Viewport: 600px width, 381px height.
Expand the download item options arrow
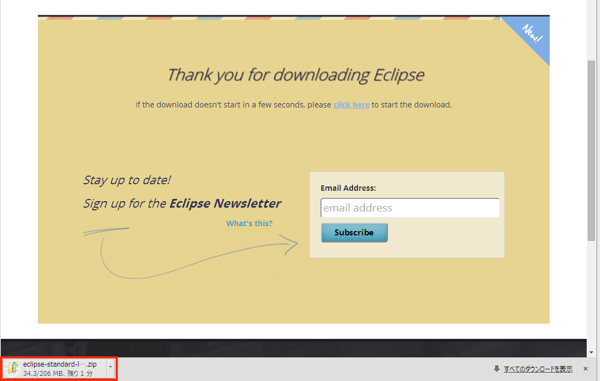pyautogui.click(x=111, y=367)
